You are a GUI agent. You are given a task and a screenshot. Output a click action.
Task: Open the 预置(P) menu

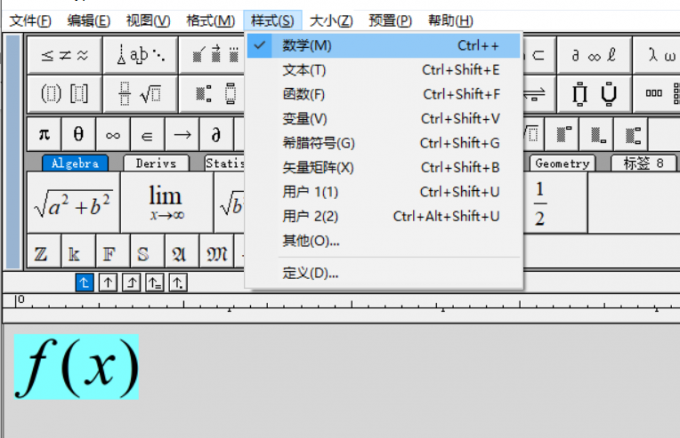pyautogui.click(x=390, y=21)
